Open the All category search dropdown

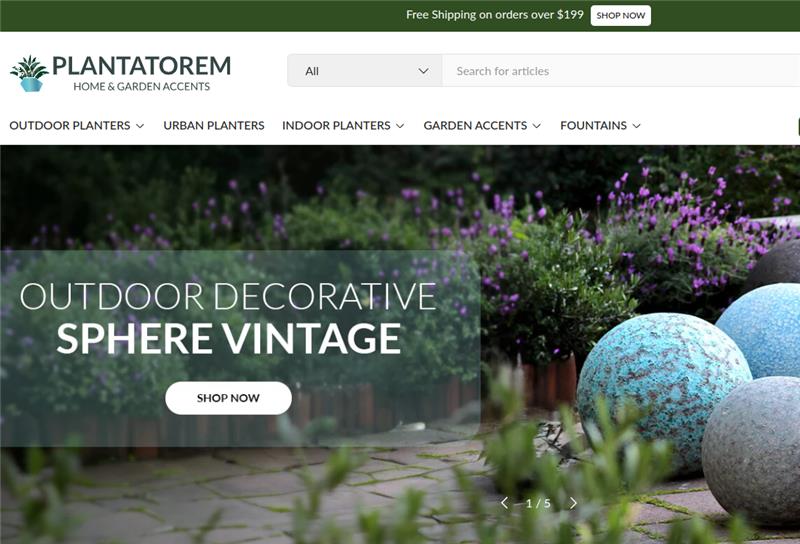[365, 70]
